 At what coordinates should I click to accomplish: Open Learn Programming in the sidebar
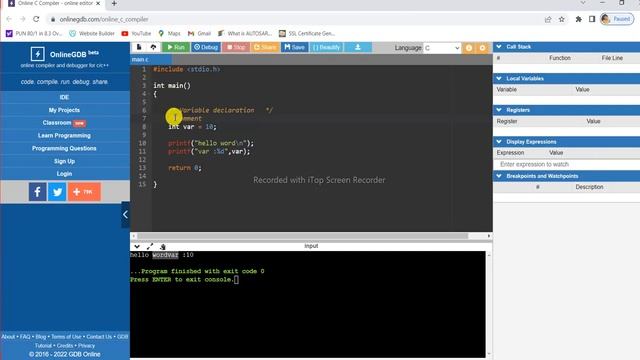64,136
